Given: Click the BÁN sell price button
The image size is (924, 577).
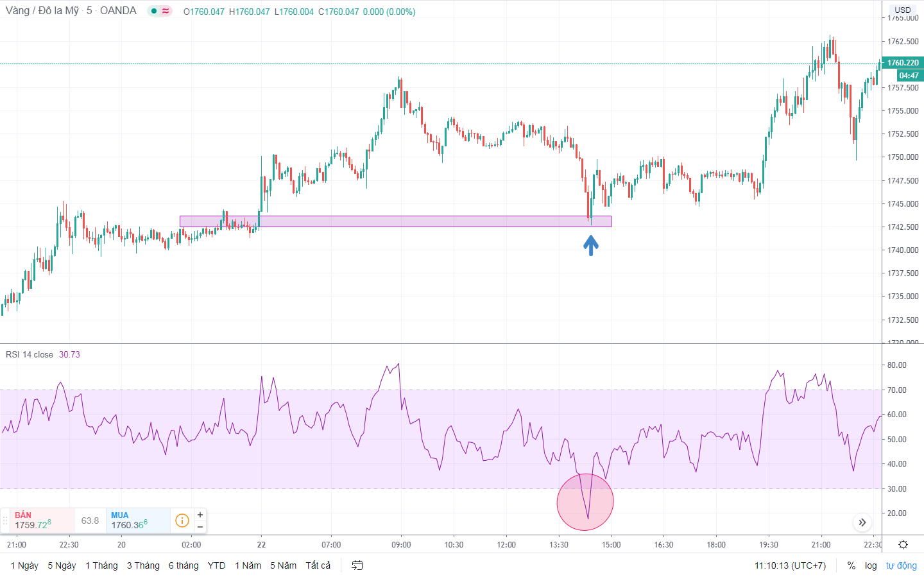Looking at the screenshot, I should tap(42, 521).
